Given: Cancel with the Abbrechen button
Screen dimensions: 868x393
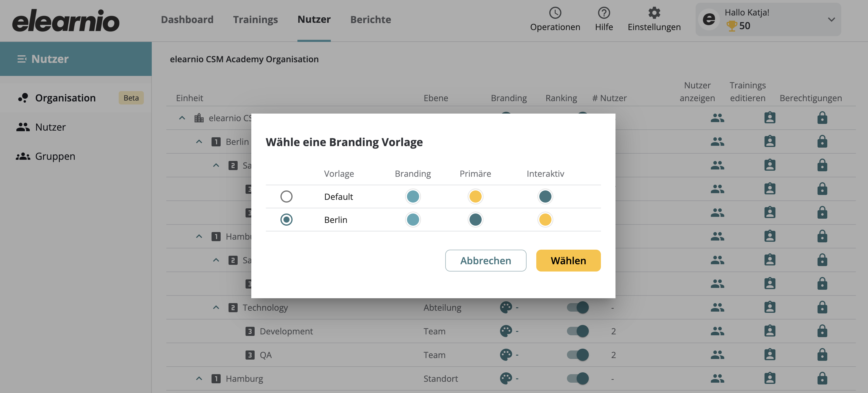Looking at the screenshot, I should tap(485, 261).
